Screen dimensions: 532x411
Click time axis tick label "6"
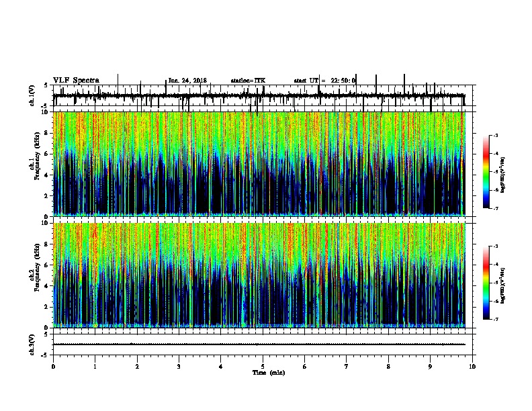click(x=305, y=367)
